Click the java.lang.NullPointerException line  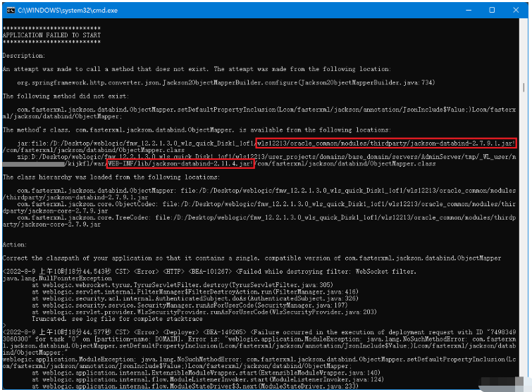(57, 279)
